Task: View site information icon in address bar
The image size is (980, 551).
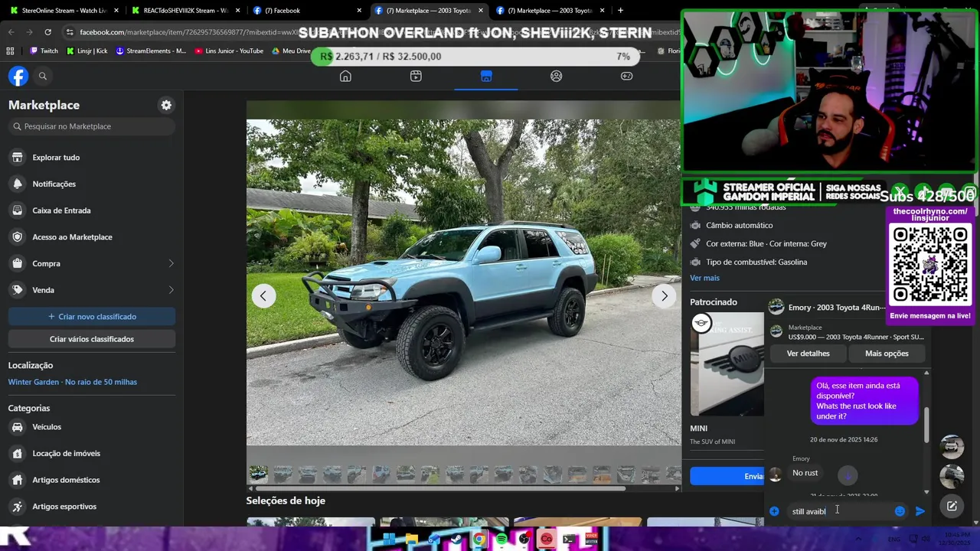Action: (x=70, y=32)
